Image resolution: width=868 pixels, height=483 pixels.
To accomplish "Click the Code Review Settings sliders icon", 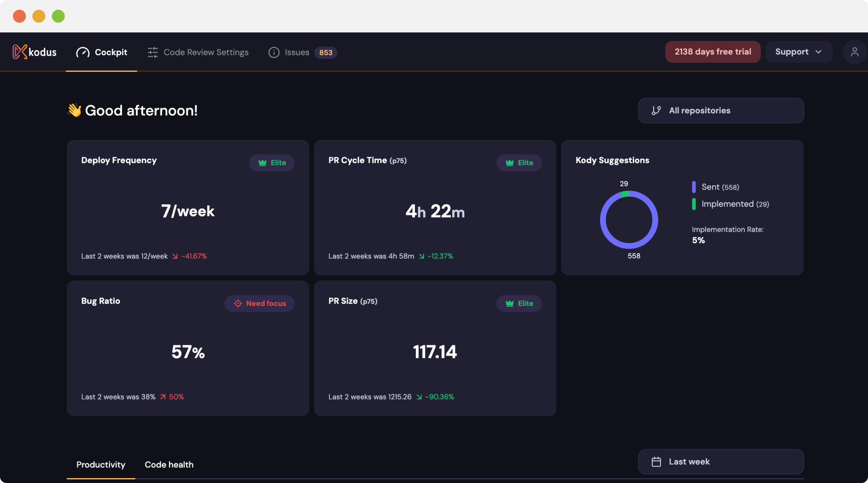I will click(153, 52).
